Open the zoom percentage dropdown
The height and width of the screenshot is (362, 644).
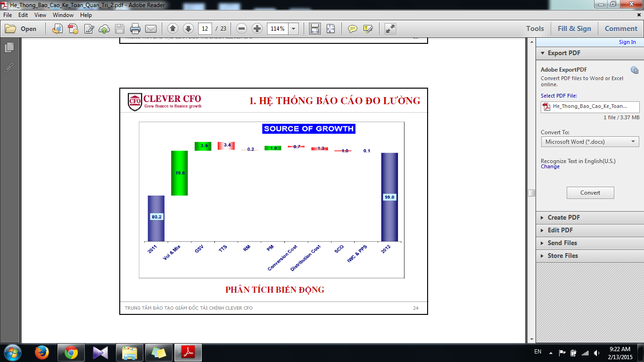click(294, 29)
